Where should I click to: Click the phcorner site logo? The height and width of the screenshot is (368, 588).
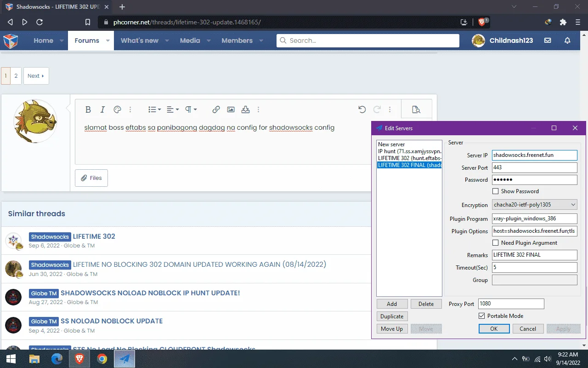[11, 40]
